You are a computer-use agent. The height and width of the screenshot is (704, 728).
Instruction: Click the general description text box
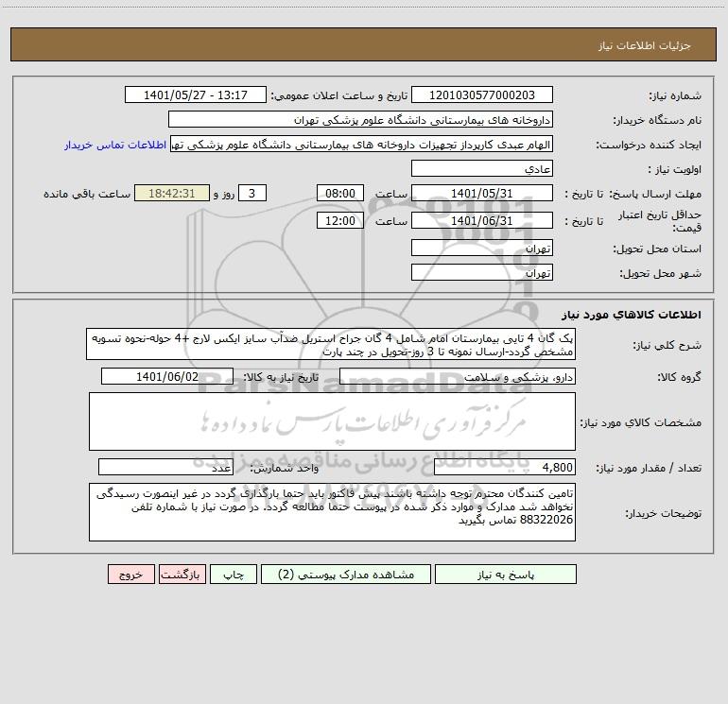(x=331, y=344)
